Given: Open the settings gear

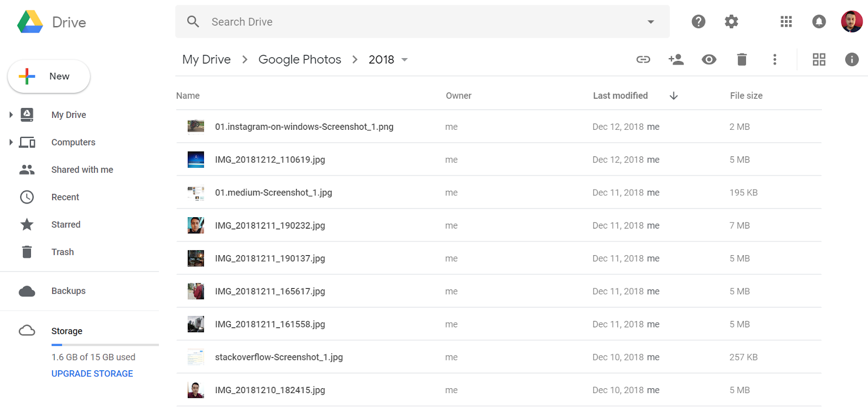Looking at the screenshot, I should tap(731, 22).
